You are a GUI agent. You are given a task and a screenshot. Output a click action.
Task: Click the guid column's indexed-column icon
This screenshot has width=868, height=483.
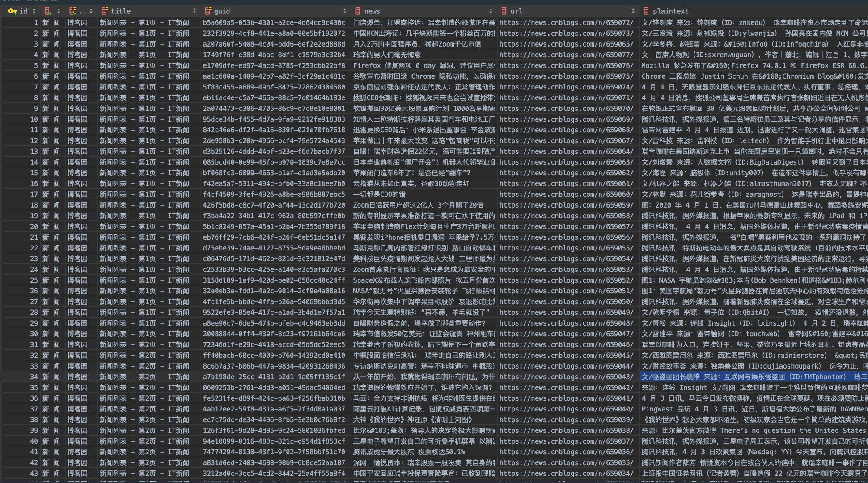click(208, 11)
